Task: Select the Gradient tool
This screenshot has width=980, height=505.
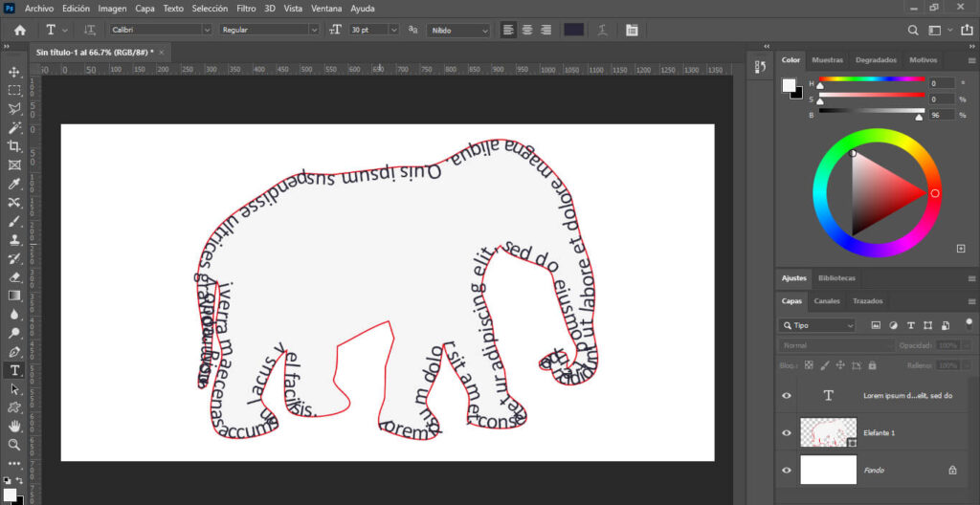Action: [x=14, y=296]
